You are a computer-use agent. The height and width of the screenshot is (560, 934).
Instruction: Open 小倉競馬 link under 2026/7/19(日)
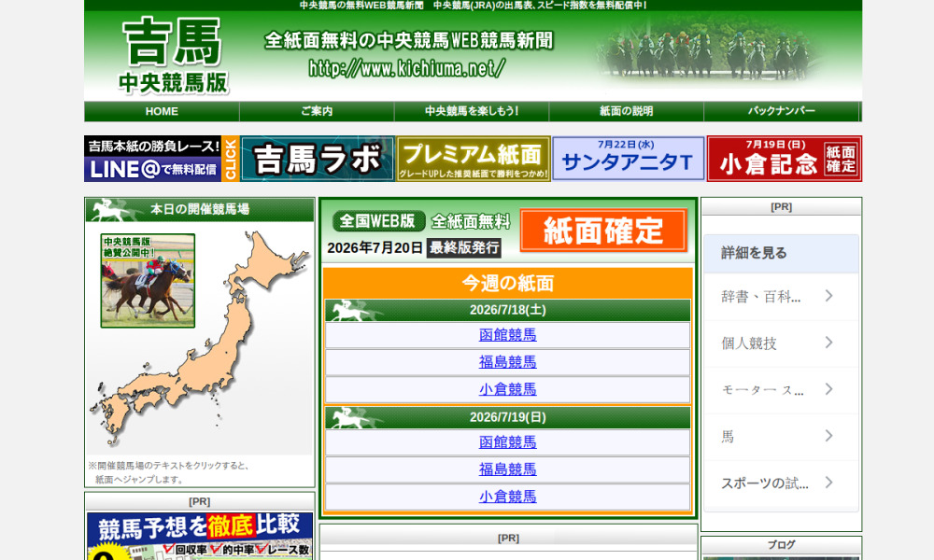pos(507,497)
